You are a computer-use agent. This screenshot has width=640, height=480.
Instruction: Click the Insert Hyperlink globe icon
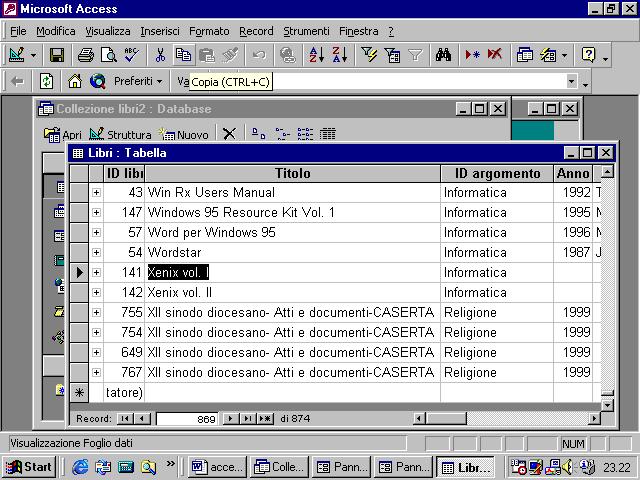click(288, 55)
